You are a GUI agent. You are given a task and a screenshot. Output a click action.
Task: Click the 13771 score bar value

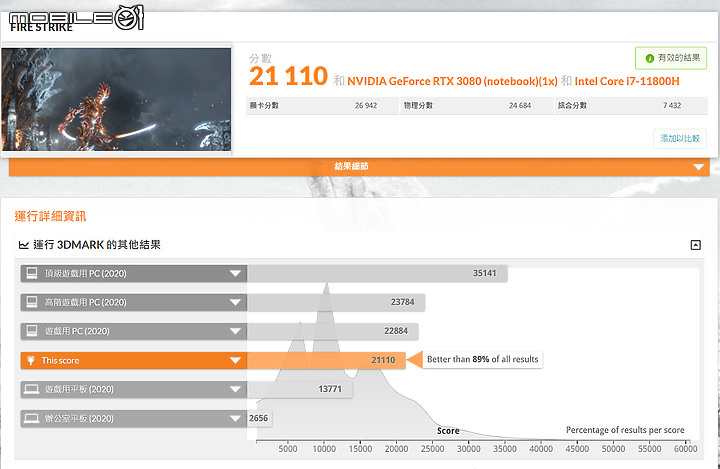330,389
